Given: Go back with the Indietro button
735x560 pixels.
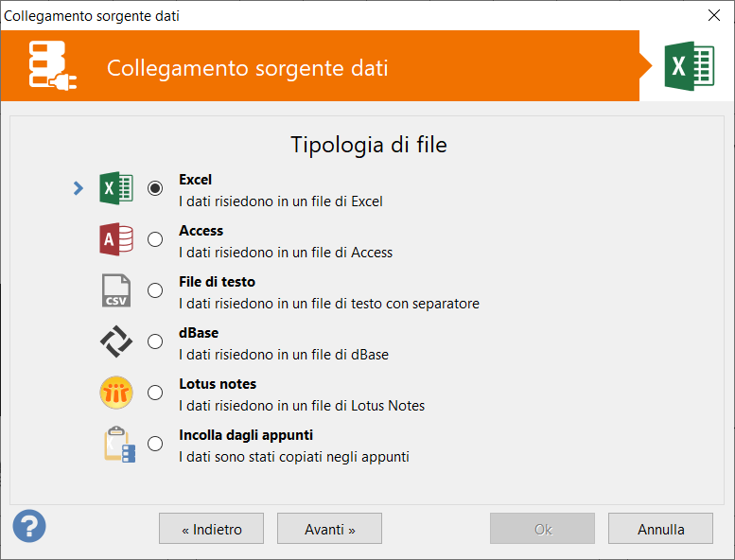Looking at the screenshot, I should tap(211, 529).
